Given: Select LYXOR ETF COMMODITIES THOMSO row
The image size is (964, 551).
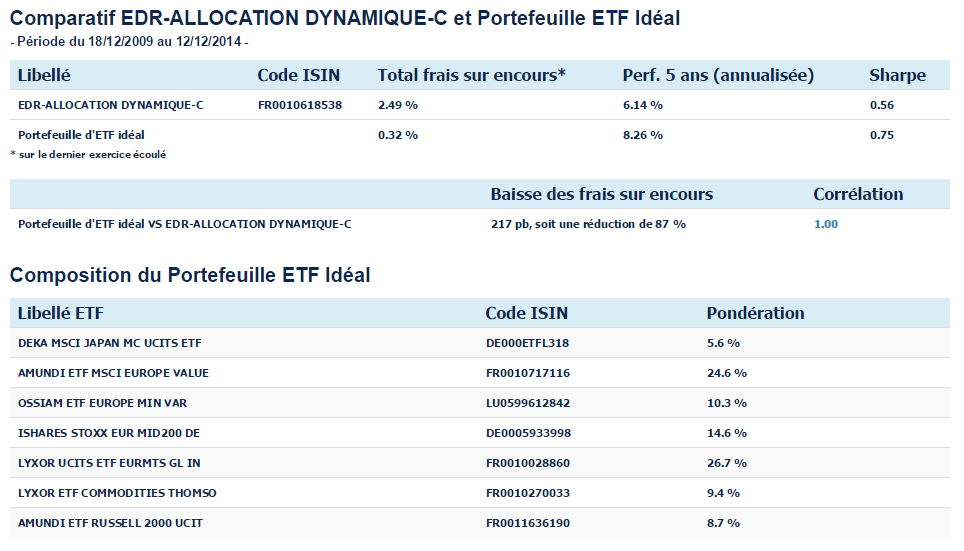Looking at the screenshot, I should pyautogui.click(x=117, y=493).
